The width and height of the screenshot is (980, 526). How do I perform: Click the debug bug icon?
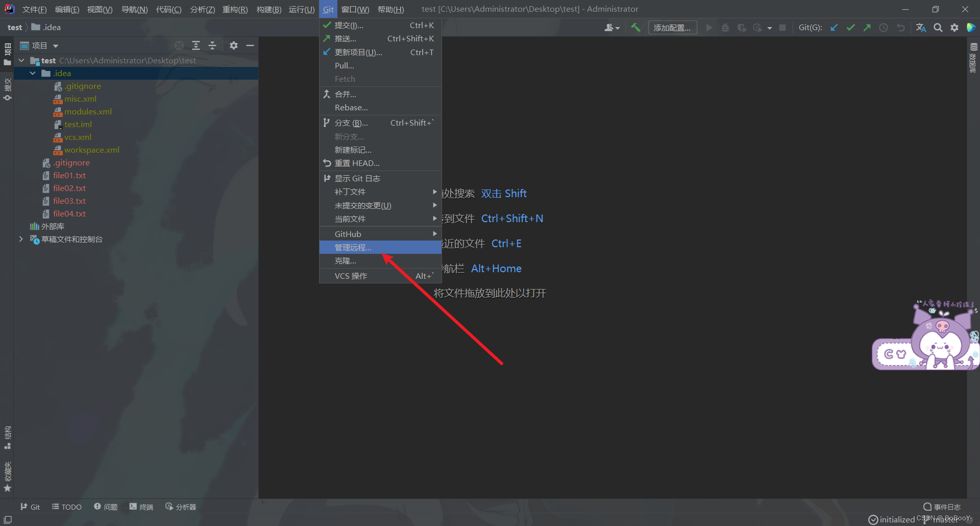[725, 28]
